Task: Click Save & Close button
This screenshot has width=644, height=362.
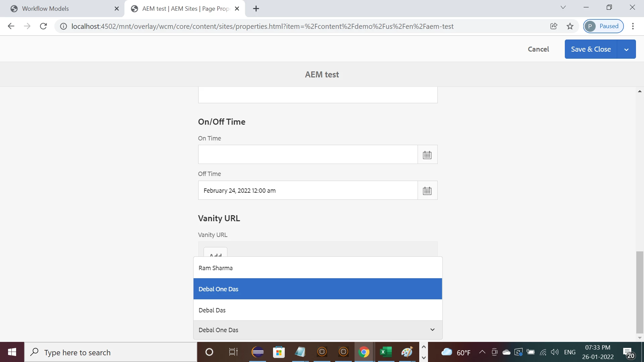Action: (590, 49)
